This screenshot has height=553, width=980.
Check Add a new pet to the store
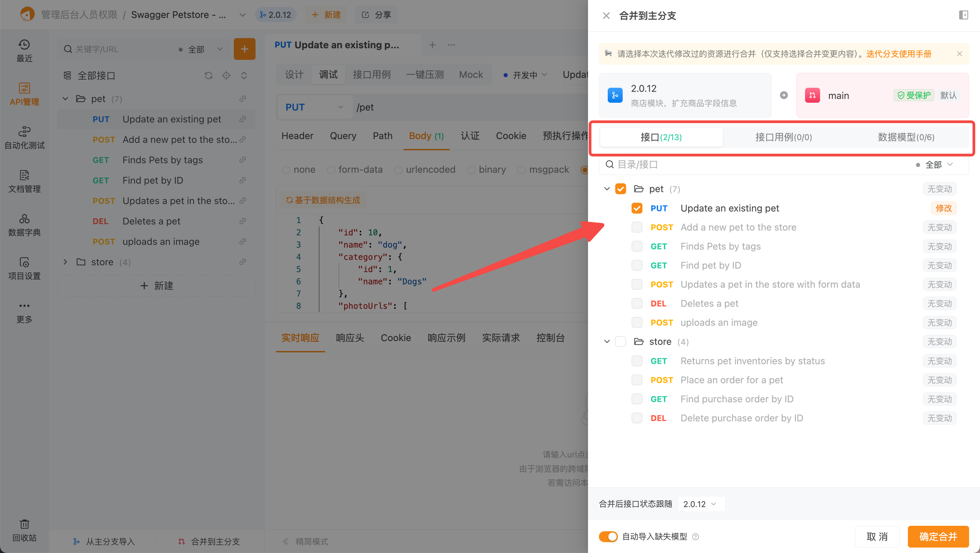coord(637,227)
